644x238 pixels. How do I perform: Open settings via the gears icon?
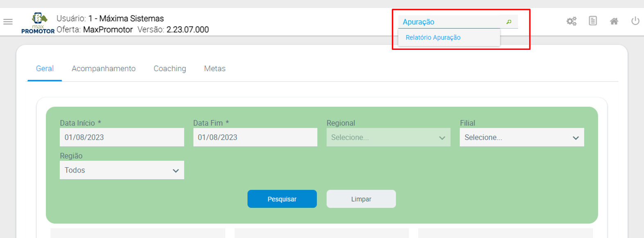(x=572, y=21)
